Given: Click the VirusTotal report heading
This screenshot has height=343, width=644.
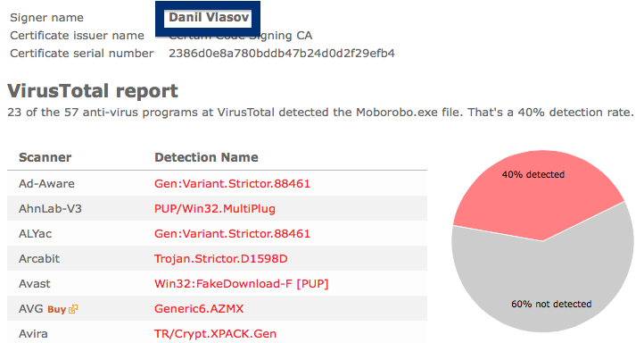Looking at the screenshot, I should pos(93,91).
